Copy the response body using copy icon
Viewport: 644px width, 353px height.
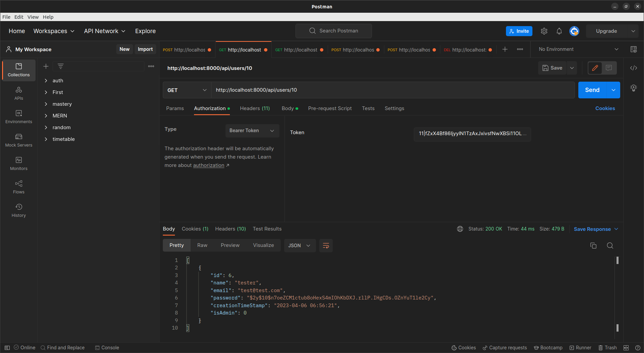coord(593,245)
